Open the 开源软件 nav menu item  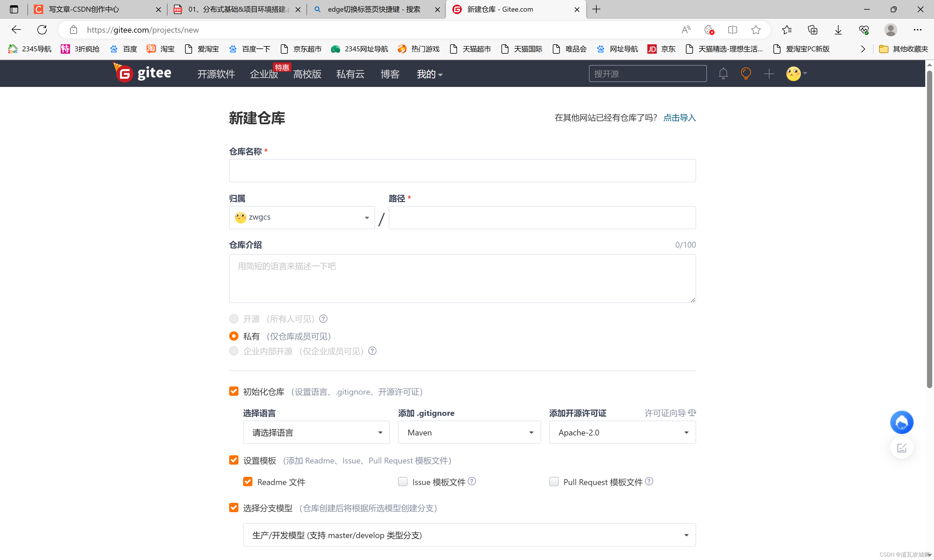[x=216, y=74]
